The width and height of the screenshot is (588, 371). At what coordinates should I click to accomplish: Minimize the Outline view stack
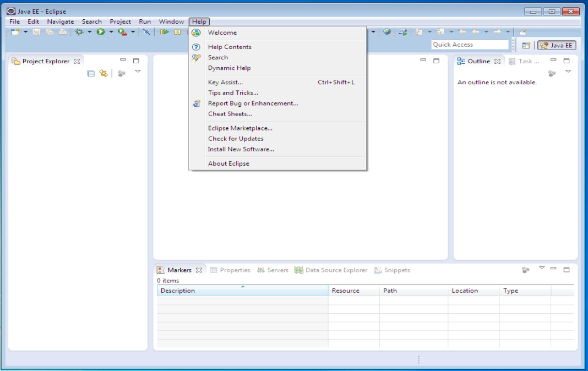553,60
